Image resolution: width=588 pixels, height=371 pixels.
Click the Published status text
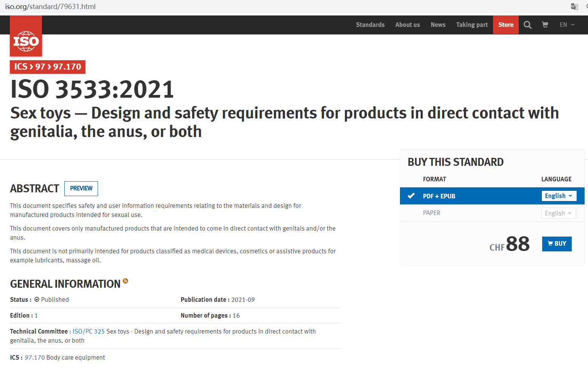click(x=55, y=299)
